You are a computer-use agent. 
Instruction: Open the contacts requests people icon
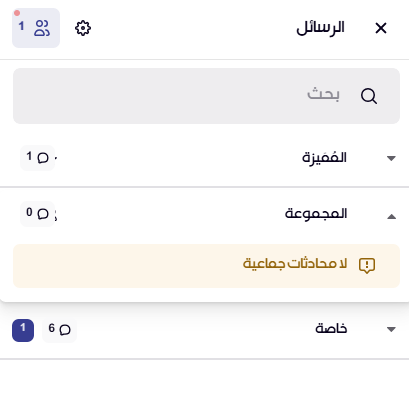[36, 28]
